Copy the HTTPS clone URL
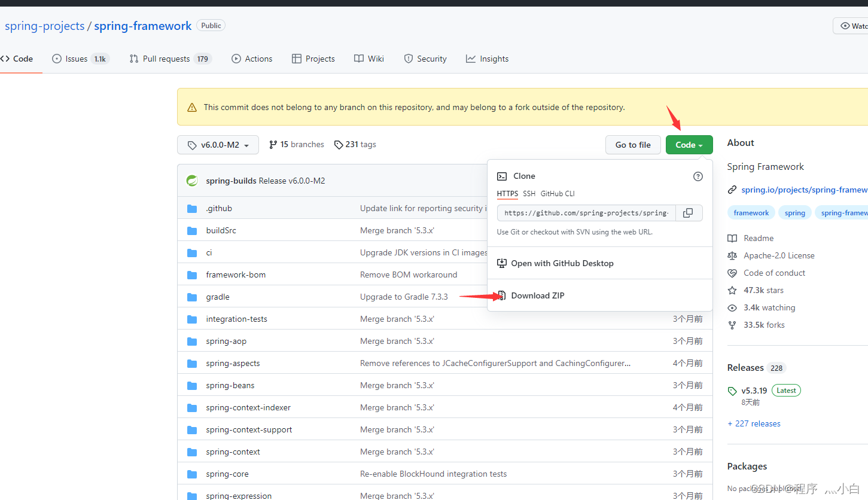This screenshot has height=500, width=868. click(689, 213)
